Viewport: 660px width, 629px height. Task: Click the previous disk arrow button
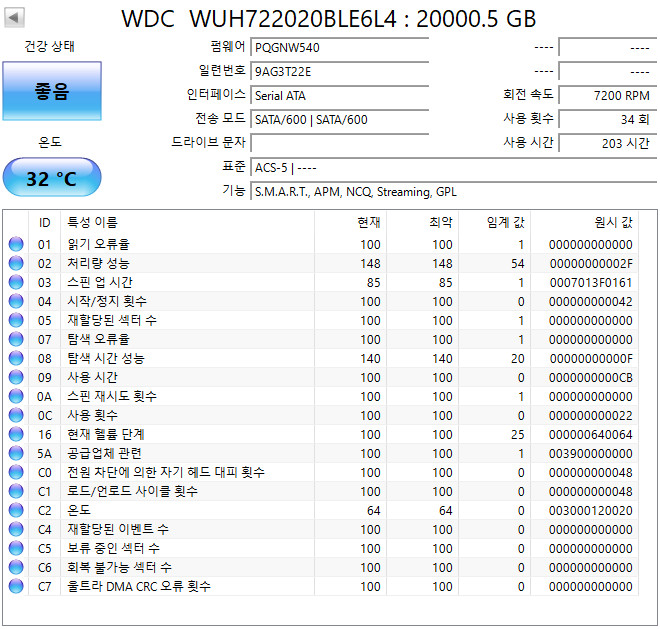(14, 18)
